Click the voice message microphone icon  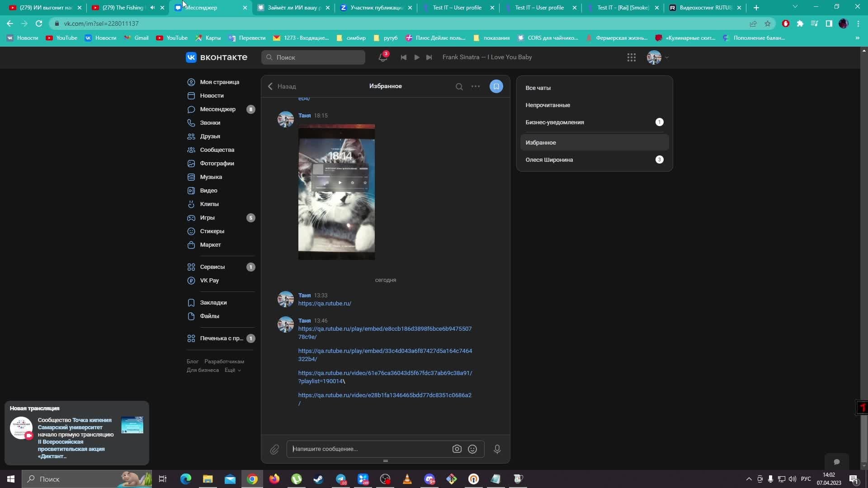pos(497,449)
